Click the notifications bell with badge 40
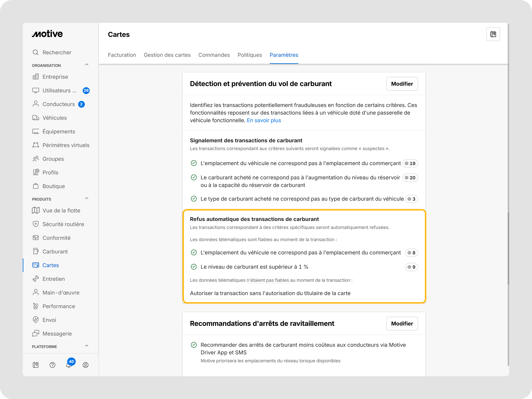Screen dimensions: 532x399 69,365
